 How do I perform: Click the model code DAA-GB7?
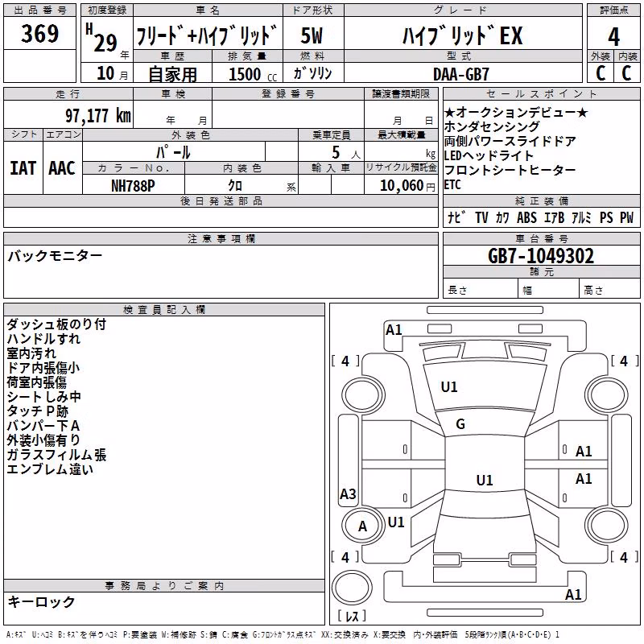[461, 74]
